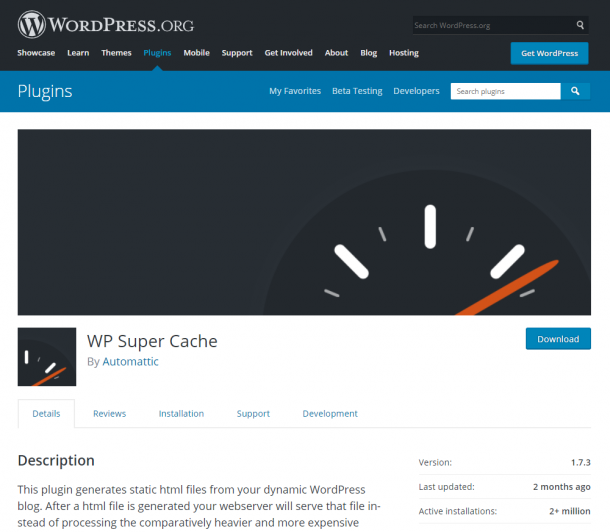Image resolution: width=610 pixels, height=532 pixels.
Task: Click the '2+ million' installations value
Action: (x=570, y=511)
